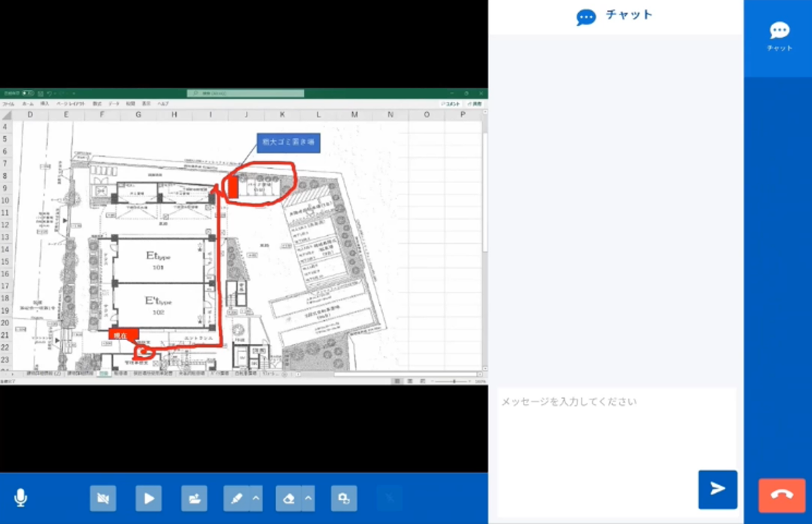812x524 pixels.
Task: Toggle Excel AutoSave switch
Action: [28, 93]
